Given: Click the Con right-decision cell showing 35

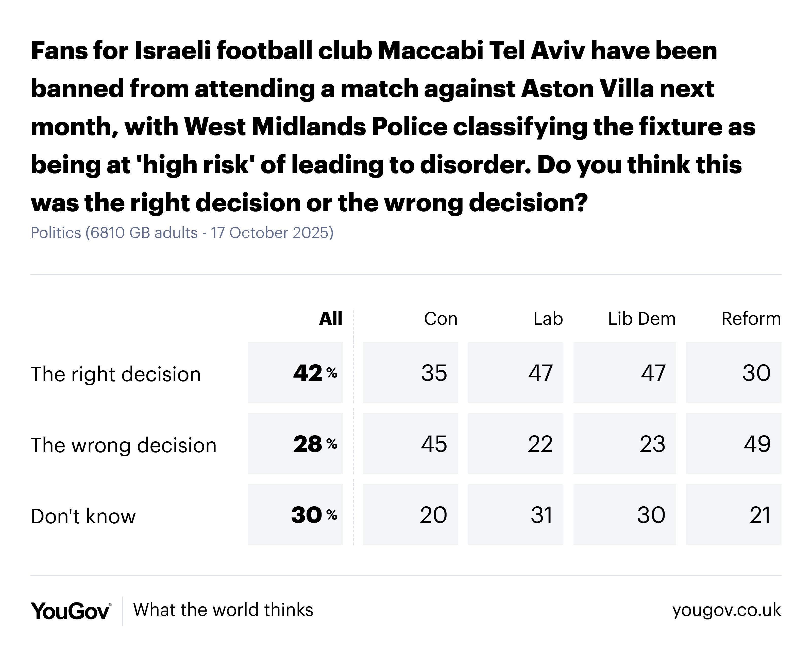Looking at the screenshot, I should pyautogui.click(x=410, y=373).
